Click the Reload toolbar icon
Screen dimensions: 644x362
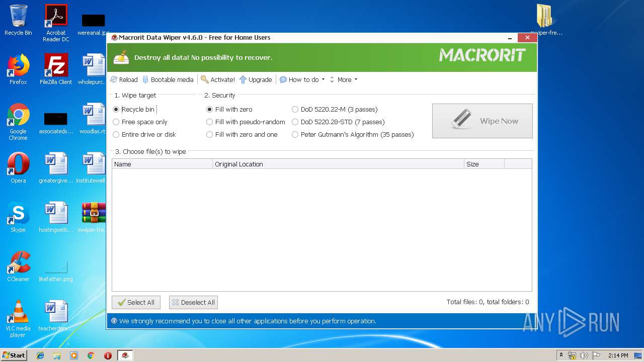(114, 79)
